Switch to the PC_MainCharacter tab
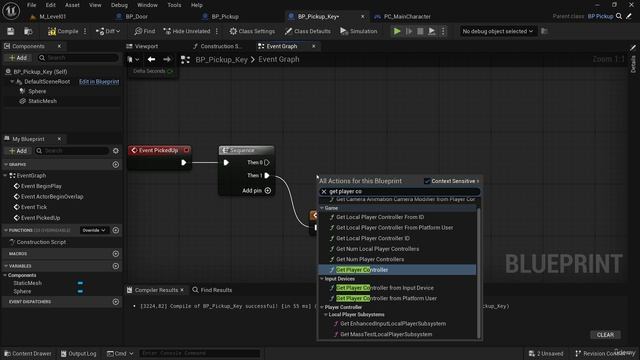The image size is (640, 360). [x=407, y=16]
